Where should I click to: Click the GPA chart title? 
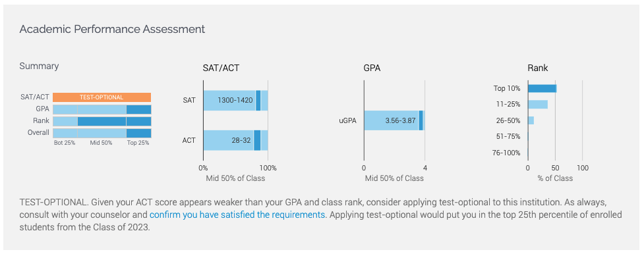(x=372, y=68)
